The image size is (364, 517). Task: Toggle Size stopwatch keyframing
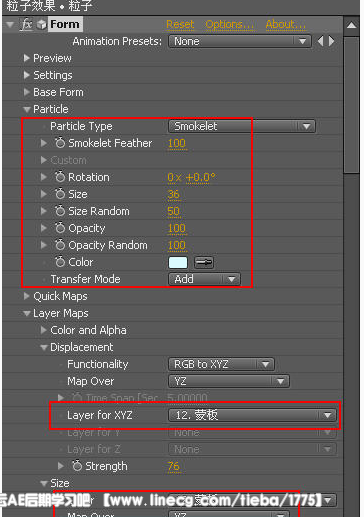[60, 194]
